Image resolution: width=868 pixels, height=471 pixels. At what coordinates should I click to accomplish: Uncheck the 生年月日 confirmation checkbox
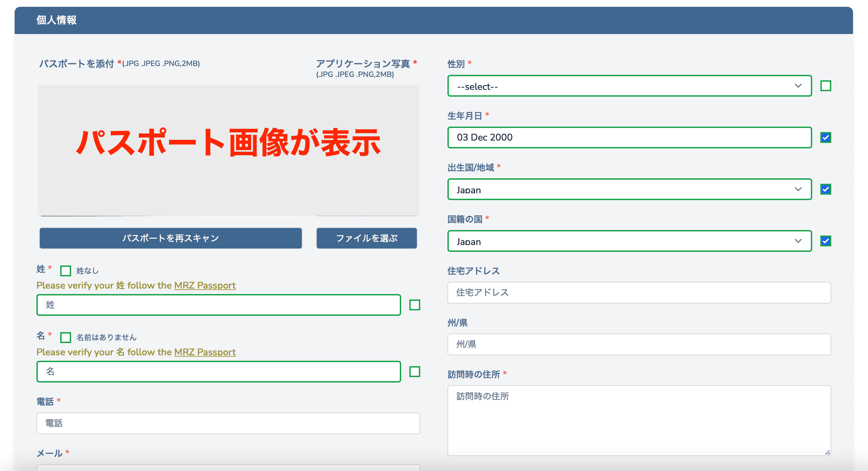[x=825, y=137]
